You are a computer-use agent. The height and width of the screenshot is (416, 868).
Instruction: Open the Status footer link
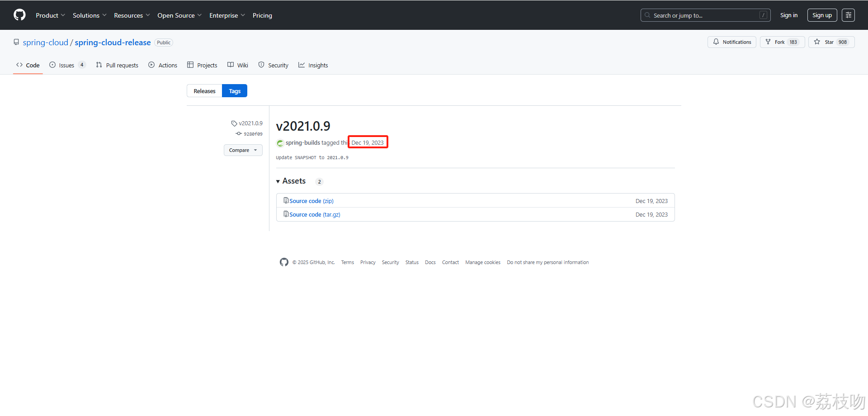tap(412, 263)
